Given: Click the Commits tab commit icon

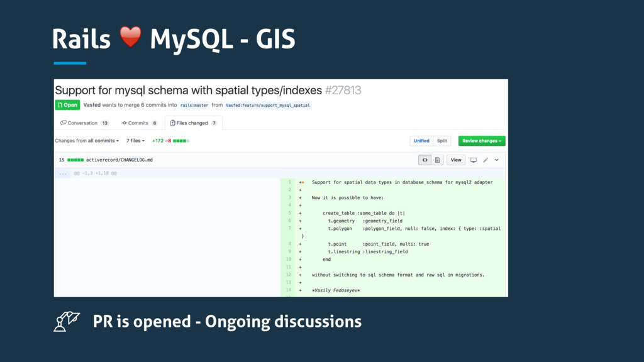Looking at the screenshot, I should pos(125,123).
